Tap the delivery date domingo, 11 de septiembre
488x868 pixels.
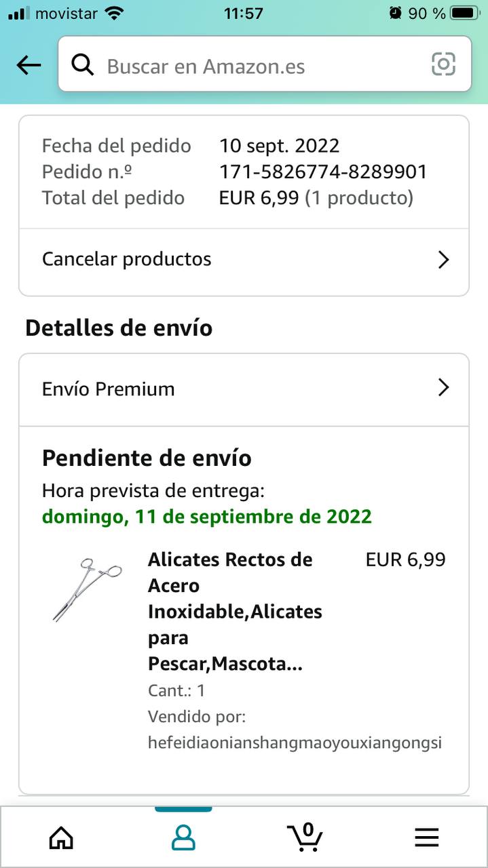pyautogui.click(x=207, y=516)
